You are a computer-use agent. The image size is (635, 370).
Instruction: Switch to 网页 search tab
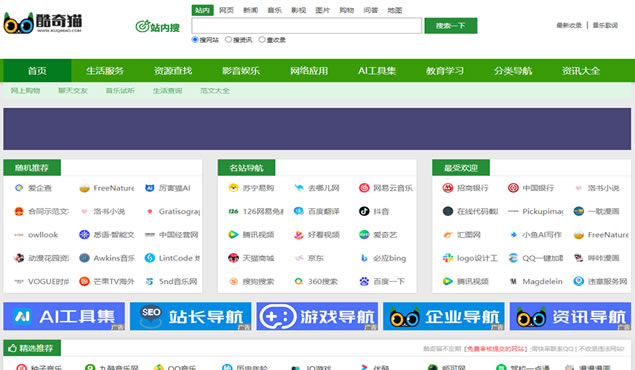(226, 10)
